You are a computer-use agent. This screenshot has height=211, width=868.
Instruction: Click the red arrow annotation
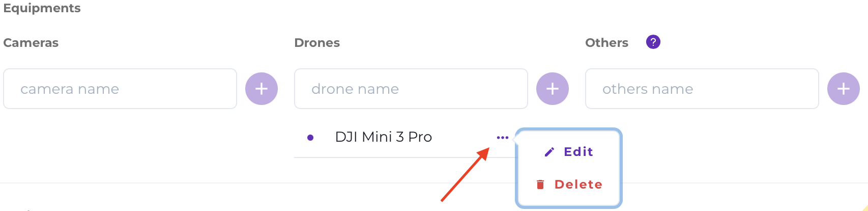point(465,174)
